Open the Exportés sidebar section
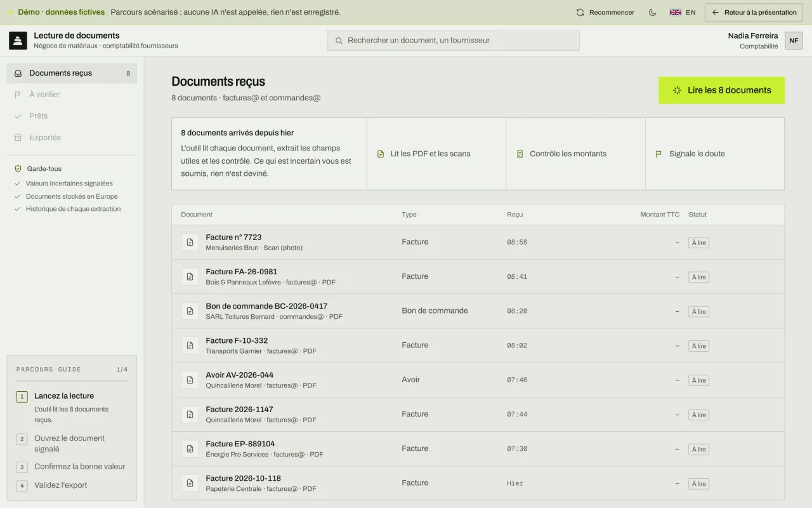This screenshot has height=508, width=812. [72, 137]
